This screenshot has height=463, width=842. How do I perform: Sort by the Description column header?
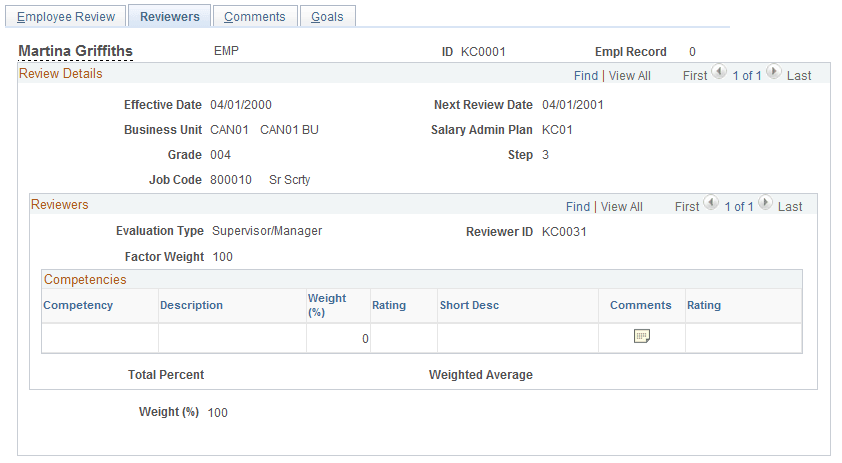[x=191, y=305]
